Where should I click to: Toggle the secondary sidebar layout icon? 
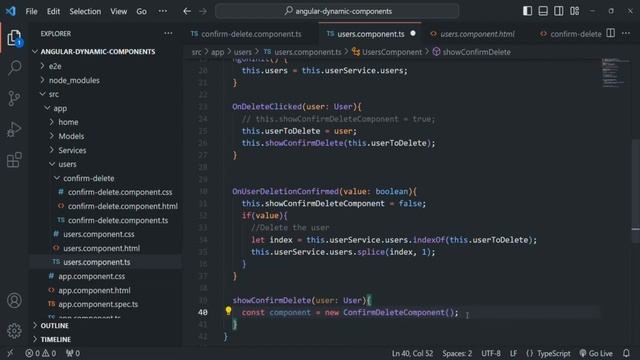click(559, 11)
